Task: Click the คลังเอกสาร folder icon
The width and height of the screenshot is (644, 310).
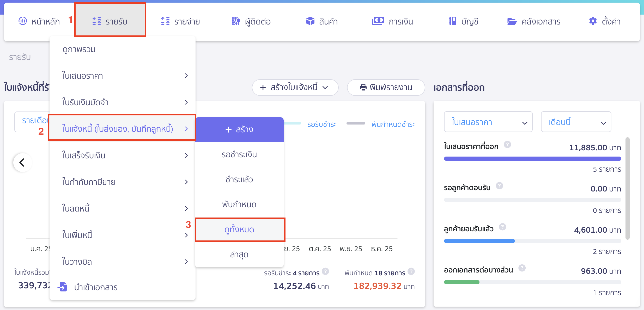Action: point(512,21)
